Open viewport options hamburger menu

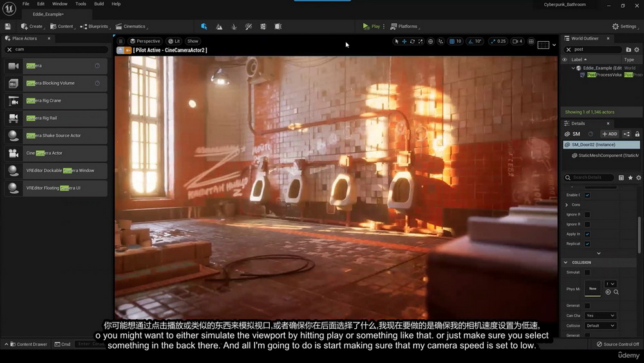[121, 41]
